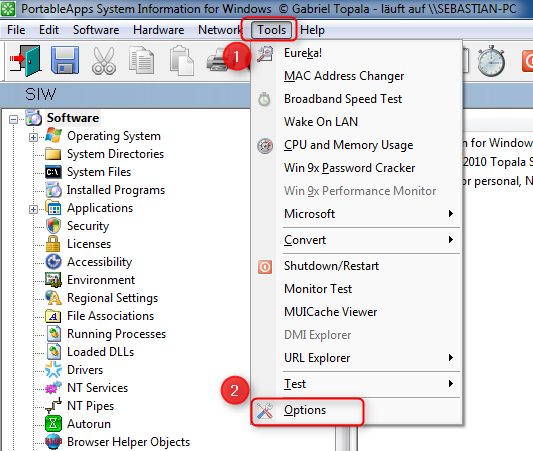Click the Shutdown/Restart red power icon
The width and height of the screenshot is (533, 451).
point(265,267)
